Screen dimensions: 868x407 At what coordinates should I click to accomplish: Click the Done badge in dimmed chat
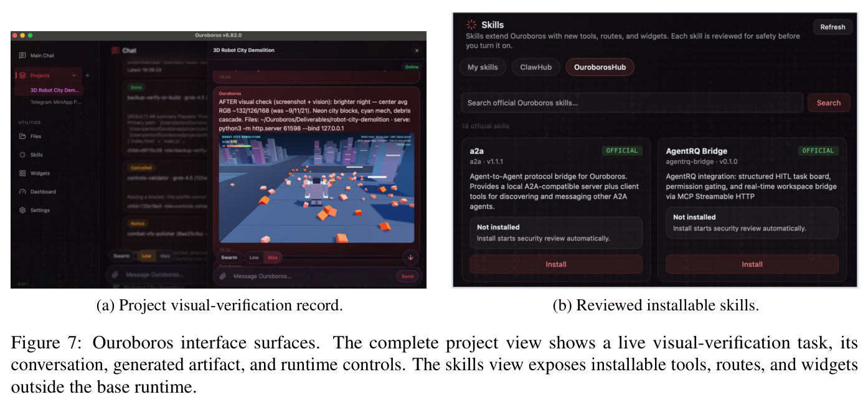[135, 88]
